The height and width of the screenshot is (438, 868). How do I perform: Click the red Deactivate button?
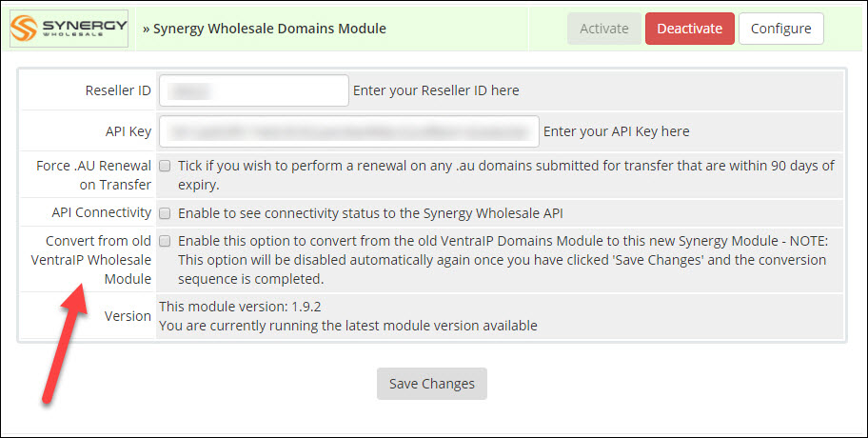click(689, 29)
